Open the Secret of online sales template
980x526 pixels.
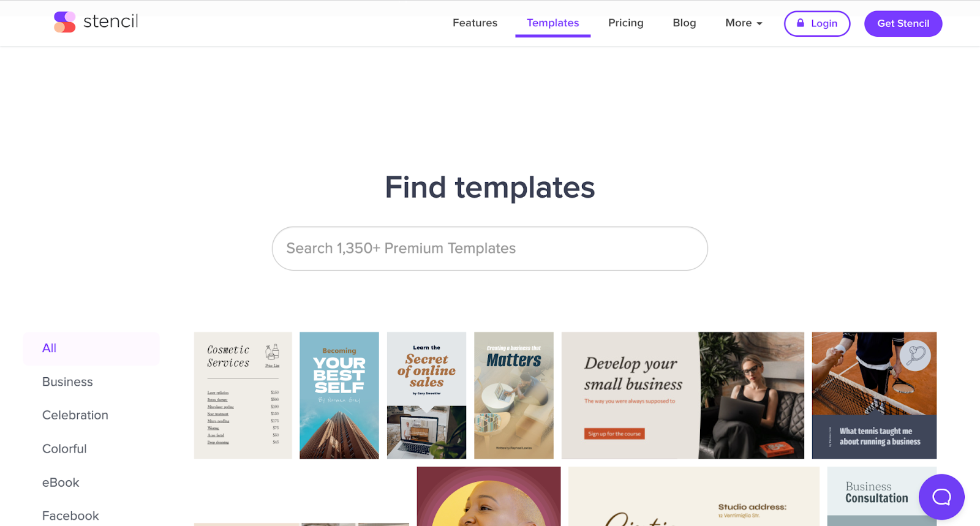tap(426, 396)
